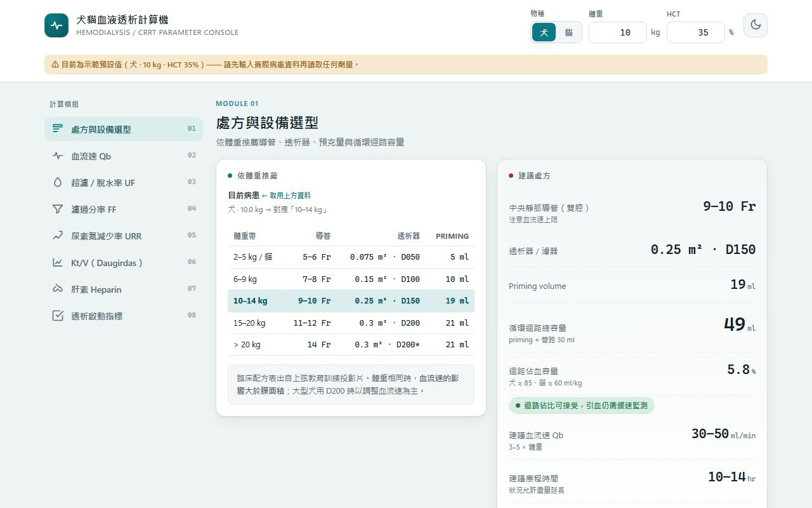Select the > 20 kg table row
812x508 pixels.
point(351,345)
